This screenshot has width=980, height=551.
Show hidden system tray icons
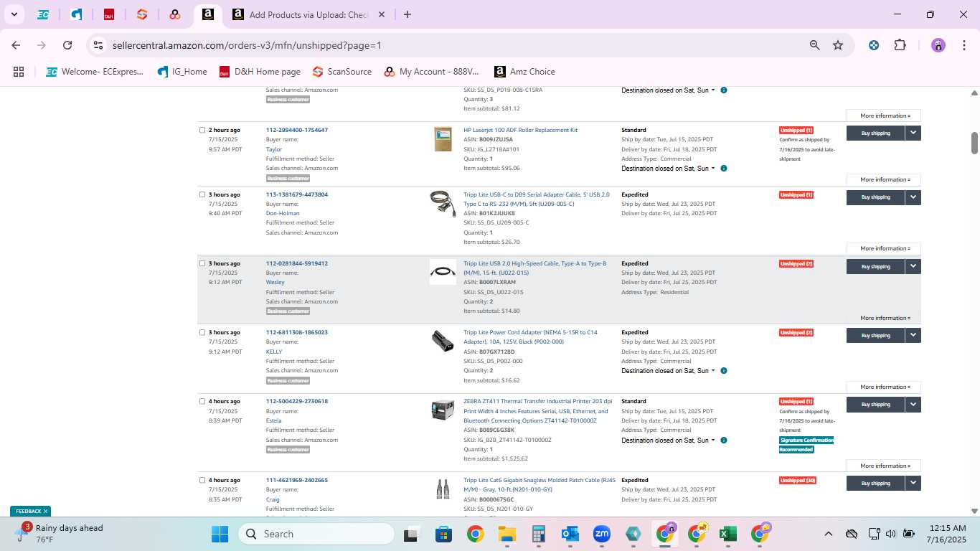pyautogui.click(x=828, y=534)
